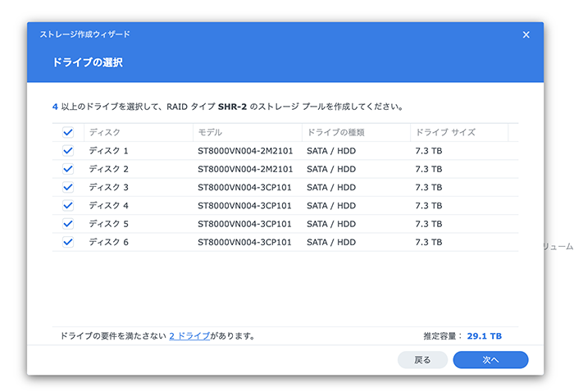Click model ST8000VN004-3CP101 of ディスク 3
This screenshot has height=392, width=574.
tap(244, 188)
